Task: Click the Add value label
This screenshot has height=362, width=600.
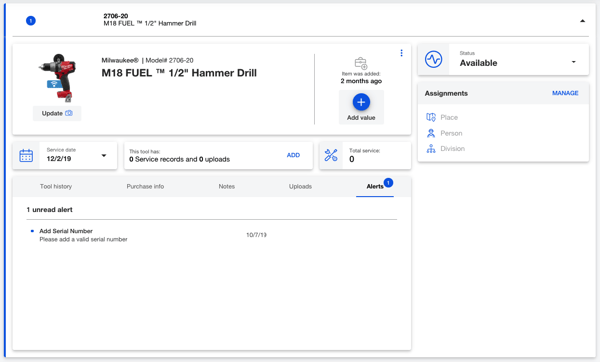Action: [361, 118]
